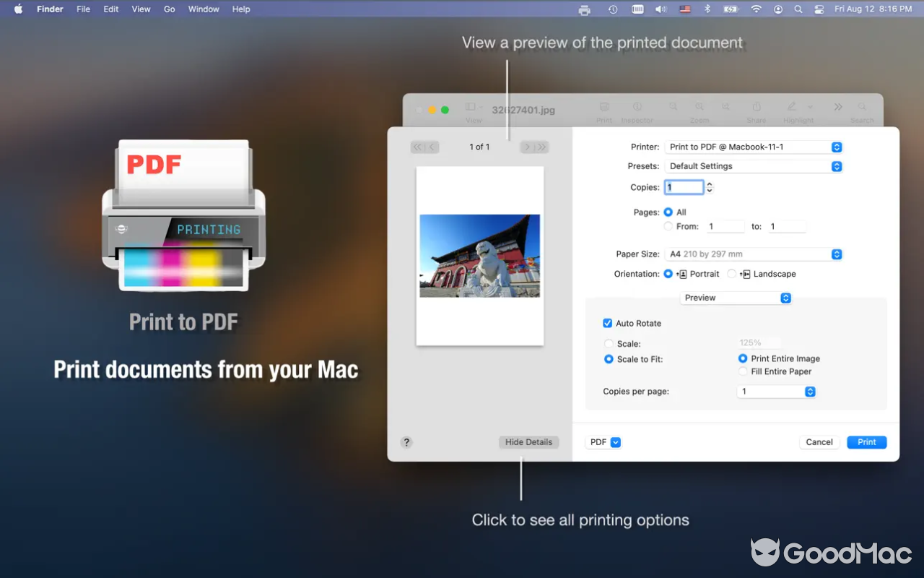
Task: Open the Printer dropdown
Action: click(754, 147)
